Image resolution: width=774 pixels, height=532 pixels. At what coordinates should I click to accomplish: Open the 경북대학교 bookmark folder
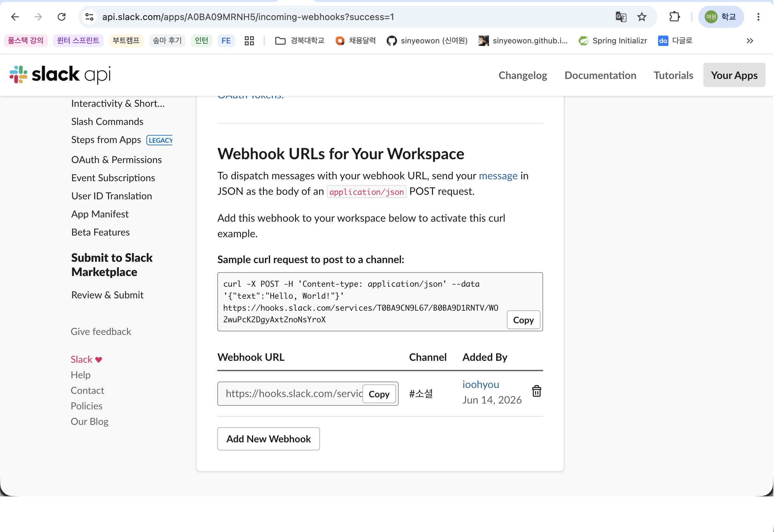click(300, 41)
